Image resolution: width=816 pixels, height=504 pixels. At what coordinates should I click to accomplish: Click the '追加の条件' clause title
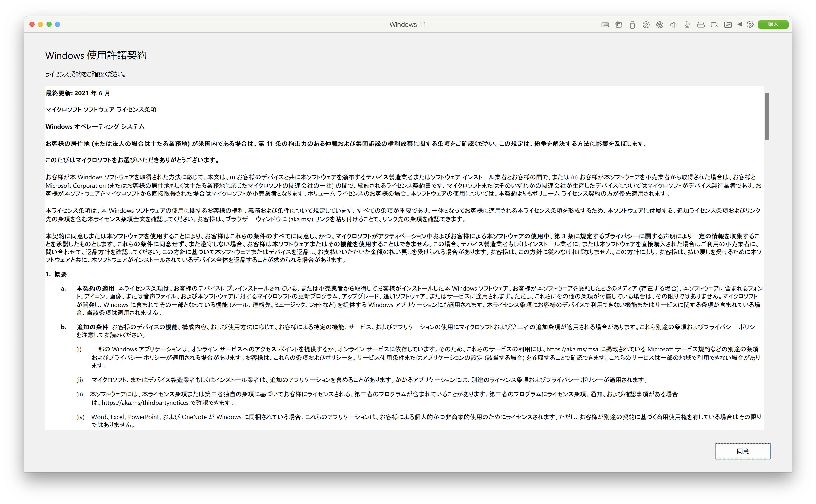(92, 327)
